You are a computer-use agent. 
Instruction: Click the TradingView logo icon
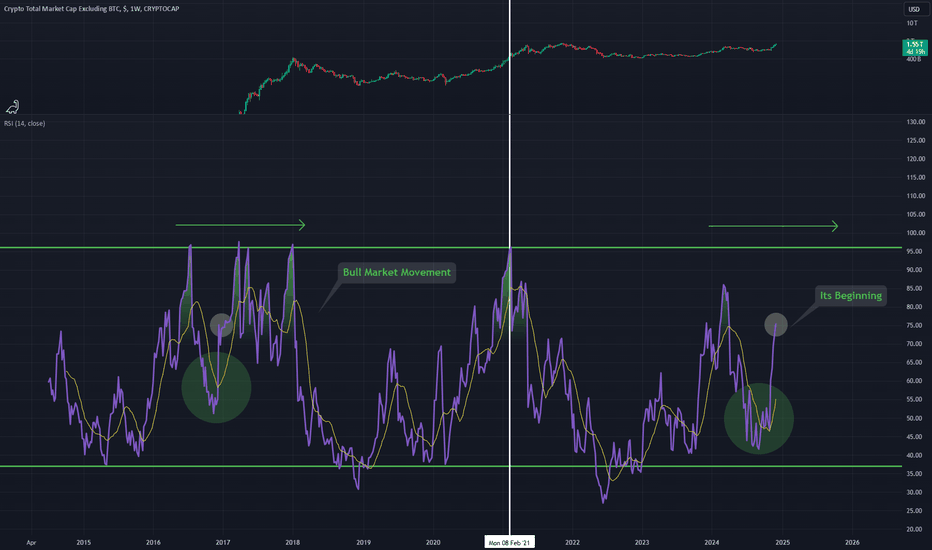(x=12, y=106)
